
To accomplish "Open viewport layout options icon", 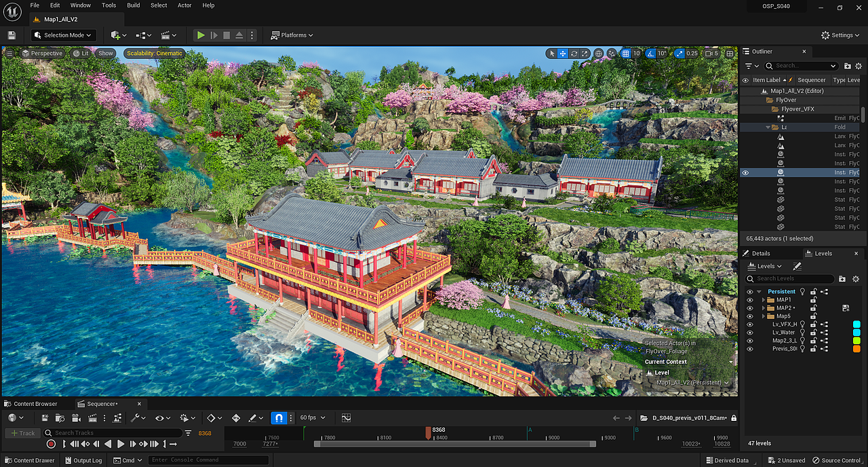I will (x=730, y=54).
